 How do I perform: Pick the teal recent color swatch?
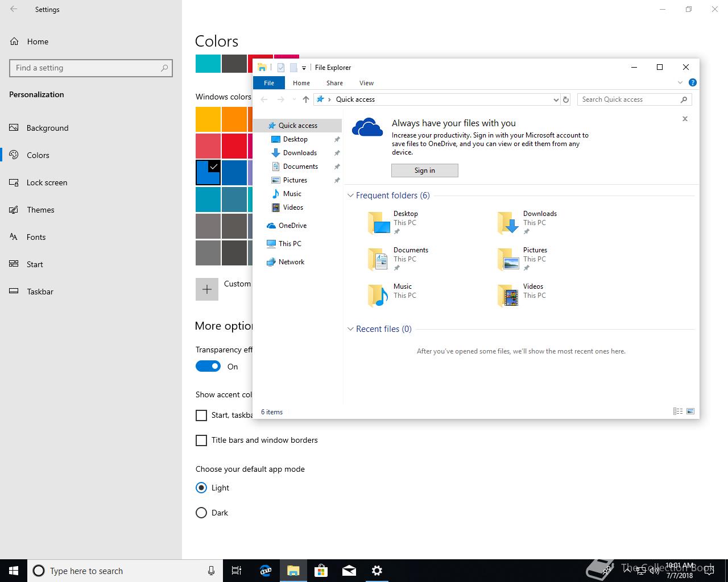[x=208, y=63]
